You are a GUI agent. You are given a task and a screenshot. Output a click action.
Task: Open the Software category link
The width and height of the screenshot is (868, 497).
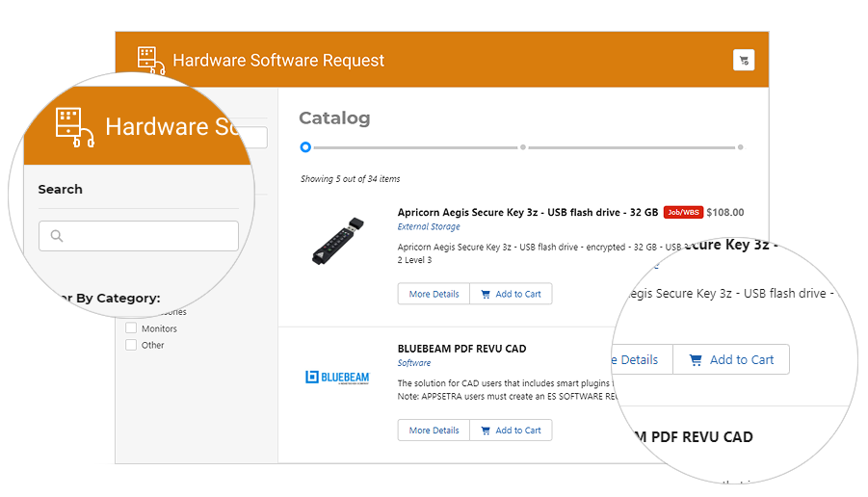click(x=414, y=363)
